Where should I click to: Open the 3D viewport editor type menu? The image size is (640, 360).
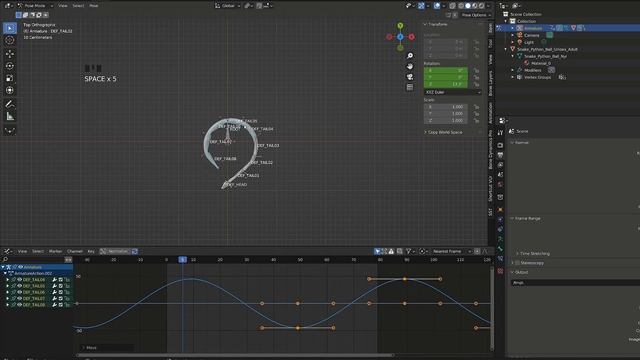point(8,6)
